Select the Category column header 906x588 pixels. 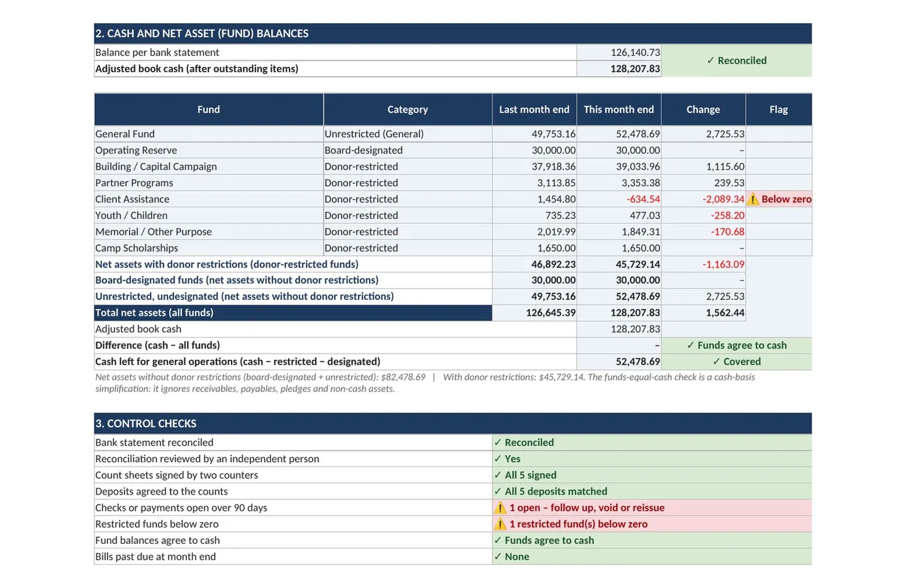(408, 109)
